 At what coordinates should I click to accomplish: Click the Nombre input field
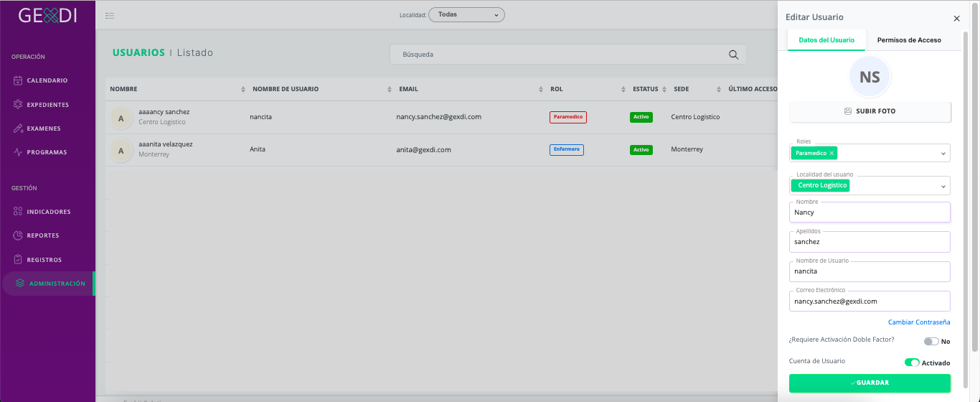pyautogui.click(x=870, y=212)
